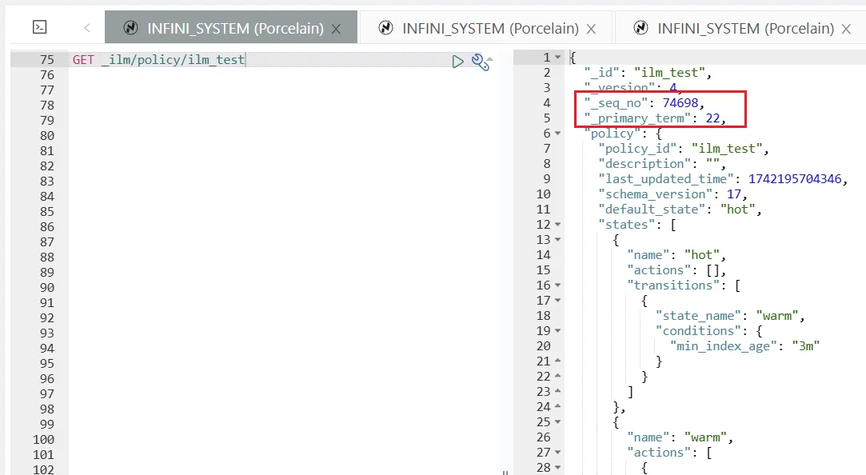866x475 pixels.
Task: Click the "state_name": "warm" line
Action: click(x=730, y=316)
